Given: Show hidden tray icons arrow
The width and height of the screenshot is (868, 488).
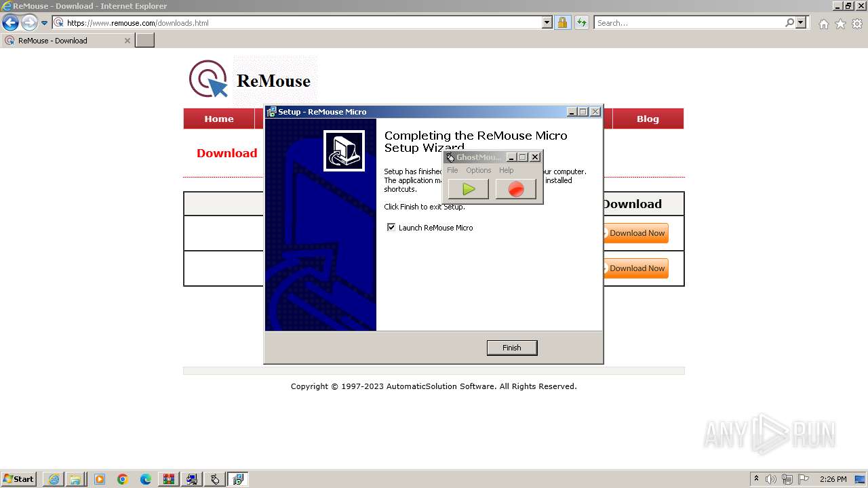Looking at the screenshot, I should (756, 479).
